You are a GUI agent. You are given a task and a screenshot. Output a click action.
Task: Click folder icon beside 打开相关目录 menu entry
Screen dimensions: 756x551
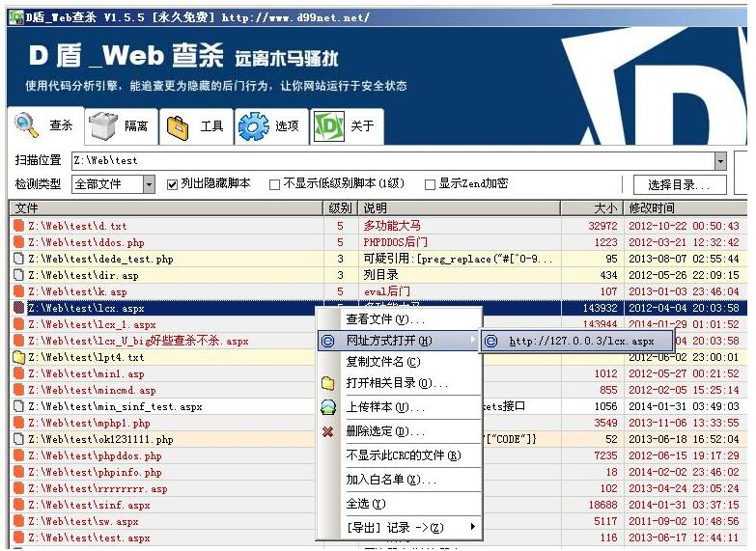tap(328, 383)
